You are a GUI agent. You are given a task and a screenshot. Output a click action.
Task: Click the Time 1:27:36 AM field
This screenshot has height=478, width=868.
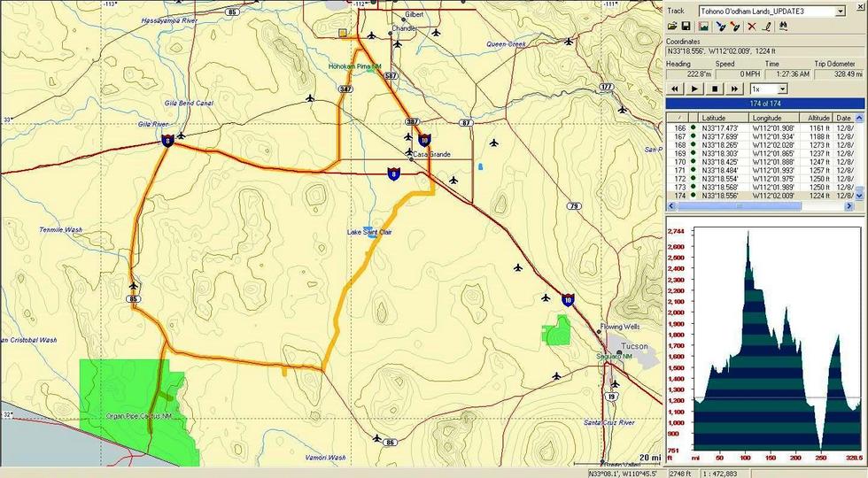(788, 73)
